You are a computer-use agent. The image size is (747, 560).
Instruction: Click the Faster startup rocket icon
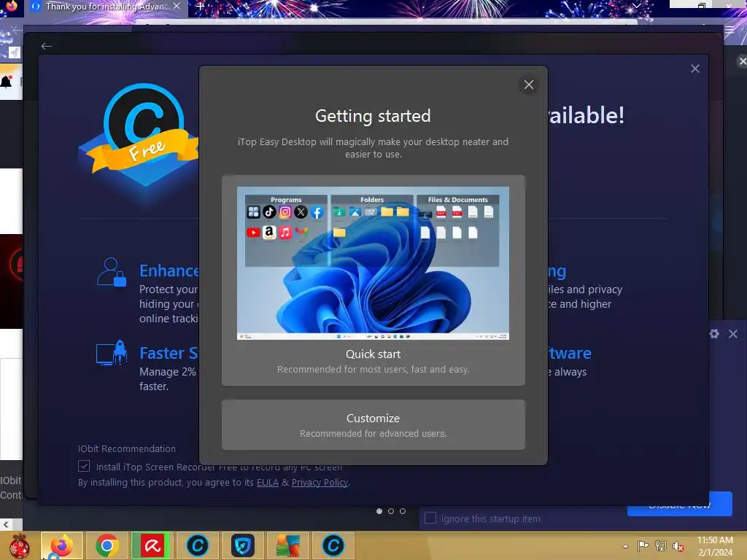112,353
